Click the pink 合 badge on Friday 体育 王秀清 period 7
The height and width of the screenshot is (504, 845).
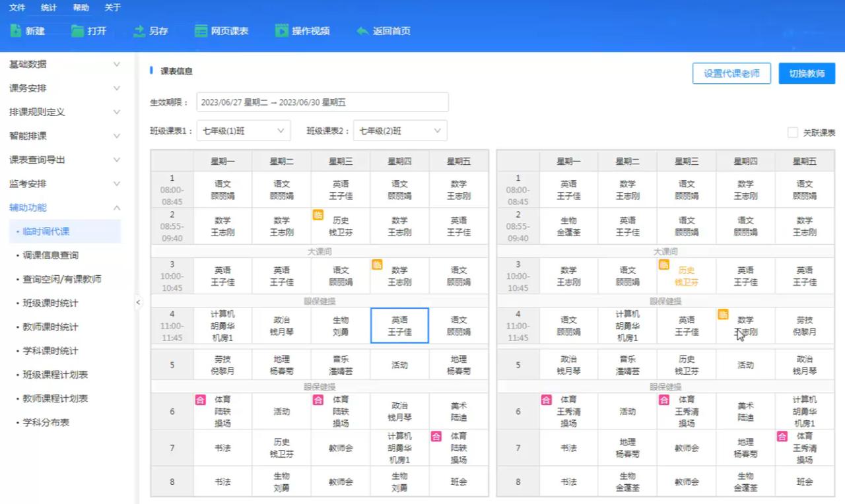782,436
